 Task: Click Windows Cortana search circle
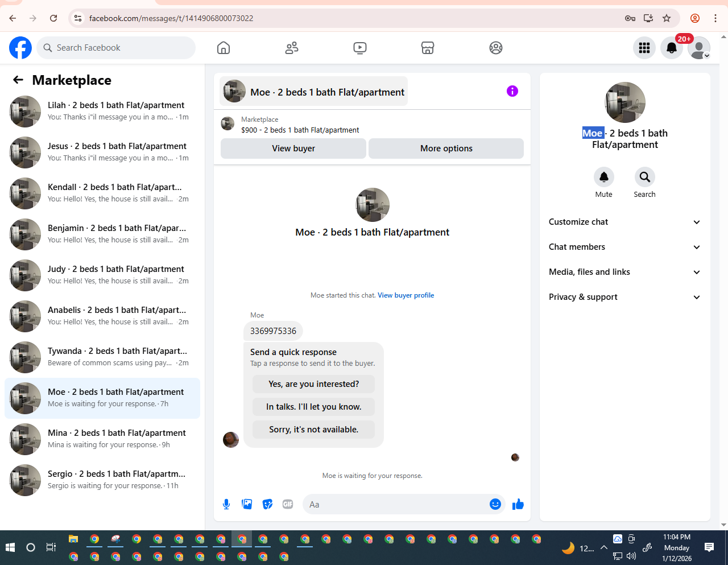tap(31, 547)
